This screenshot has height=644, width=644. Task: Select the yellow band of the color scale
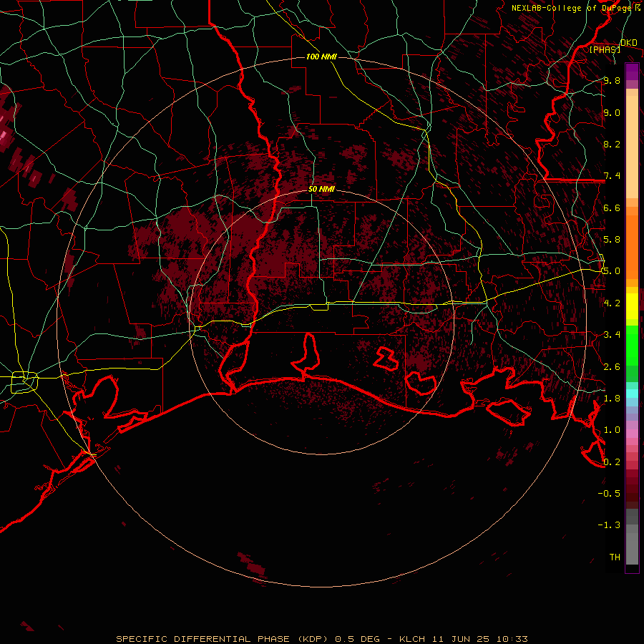[632, 306]
